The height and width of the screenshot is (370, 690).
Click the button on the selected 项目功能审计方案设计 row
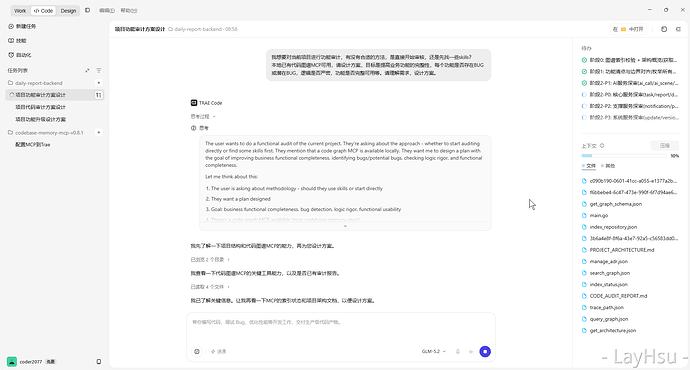[x=99, y=95]
